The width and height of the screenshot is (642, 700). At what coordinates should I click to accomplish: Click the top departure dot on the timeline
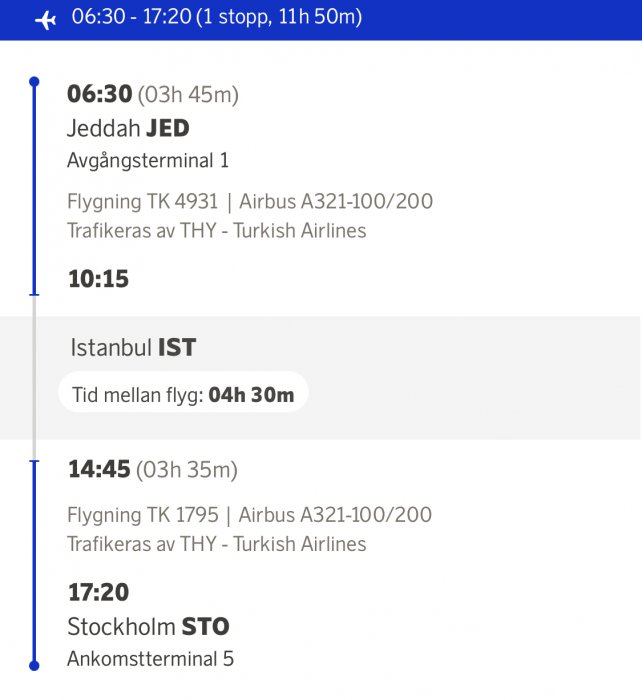[34, 81]
